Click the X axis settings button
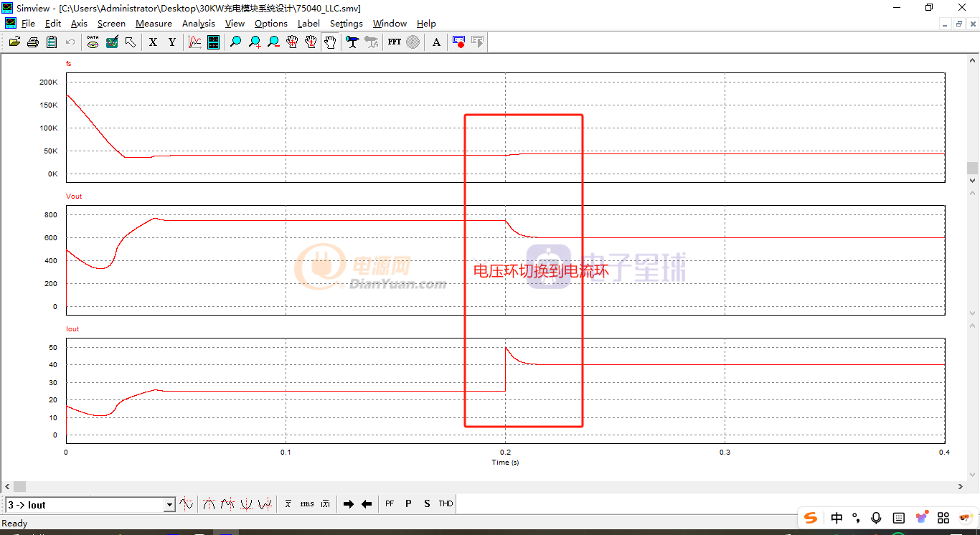 [153, 42]
